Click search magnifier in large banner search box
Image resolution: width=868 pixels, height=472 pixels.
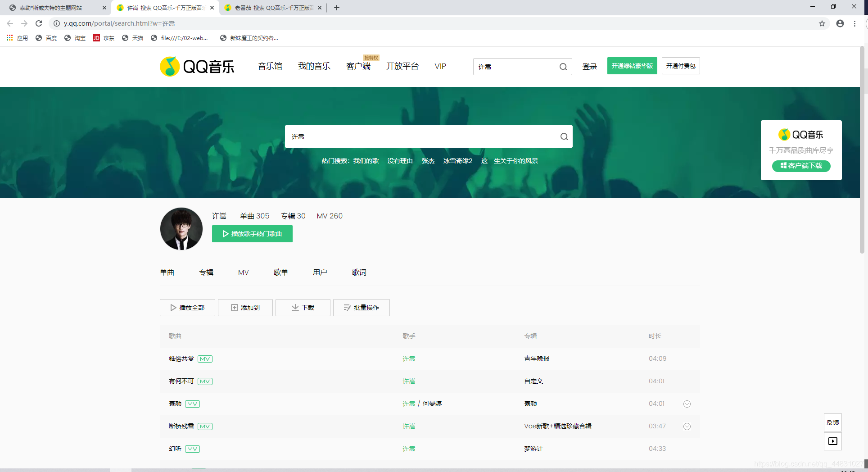[x=564, y=136]
